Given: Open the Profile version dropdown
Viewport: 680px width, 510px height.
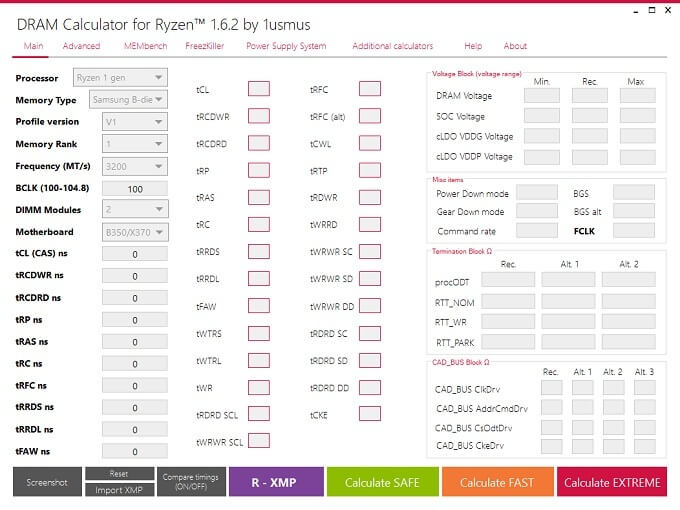Looking at the screenshot, I should click(135, 122).
